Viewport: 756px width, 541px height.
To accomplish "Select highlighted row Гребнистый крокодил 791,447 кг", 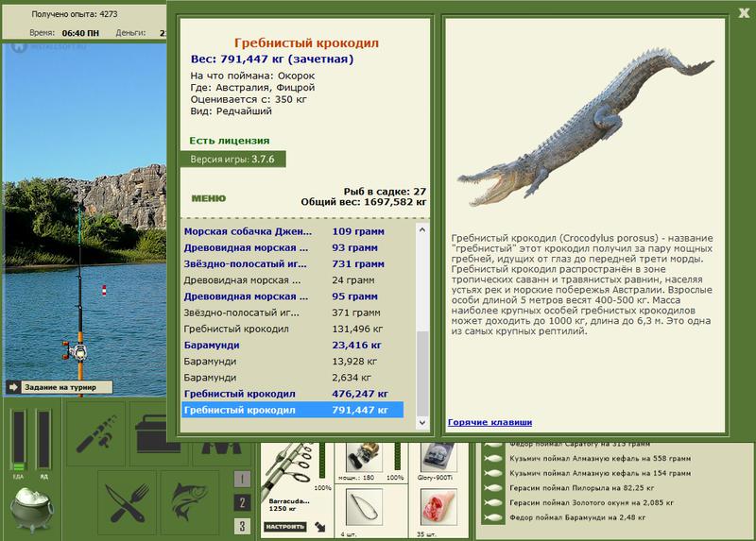I will [x=293, y=411].
